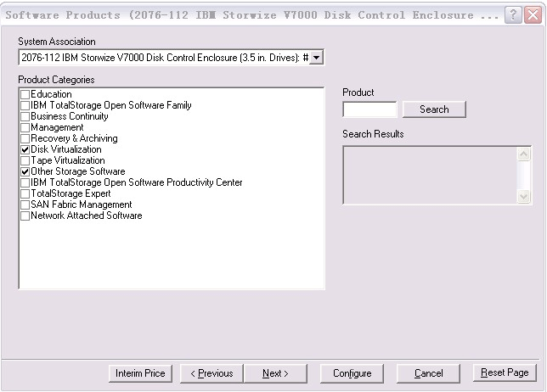547x392 pixels.
Task: Check Recovery & Archiving category
Action: click(x=25, y=138)
